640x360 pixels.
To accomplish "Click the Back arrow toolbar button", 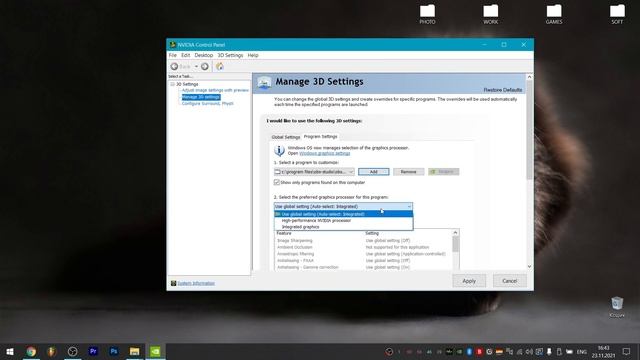I will 180,67.
